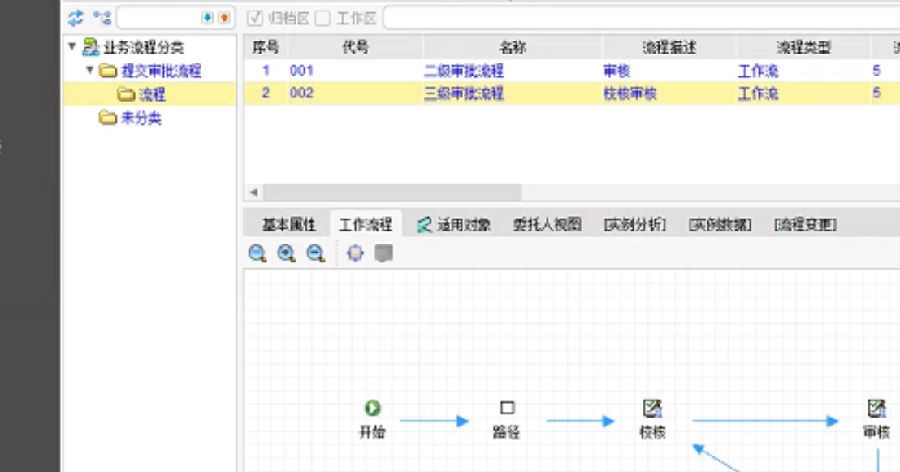This screenshot has width=900, height=472.
Task: Click the refresh arrows icon above the tree
Action: 76,17
